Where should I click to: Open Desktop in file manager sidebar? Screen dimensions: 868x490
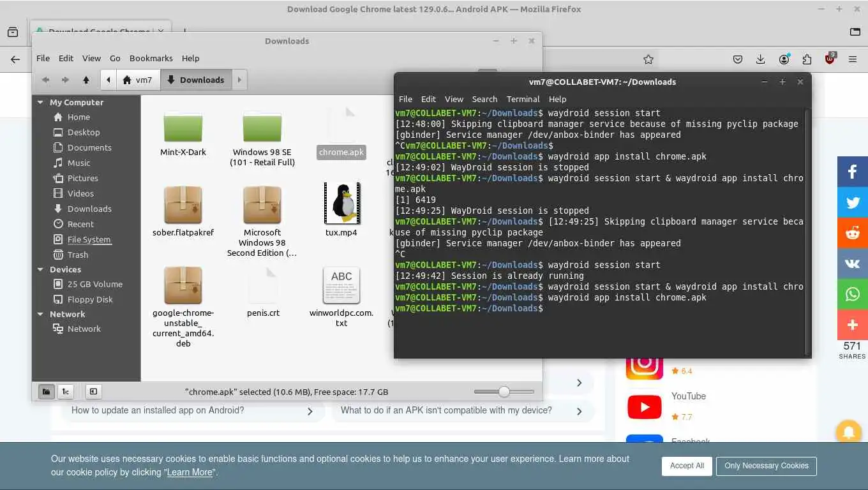pos(84,133)
